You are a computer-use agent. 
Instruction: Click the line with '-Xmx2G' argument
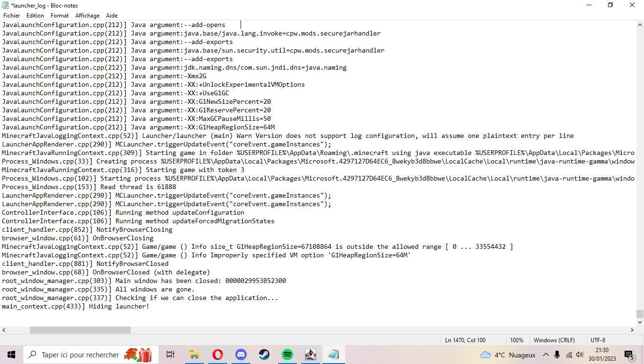pyautogui.click(x=104, y=76)
